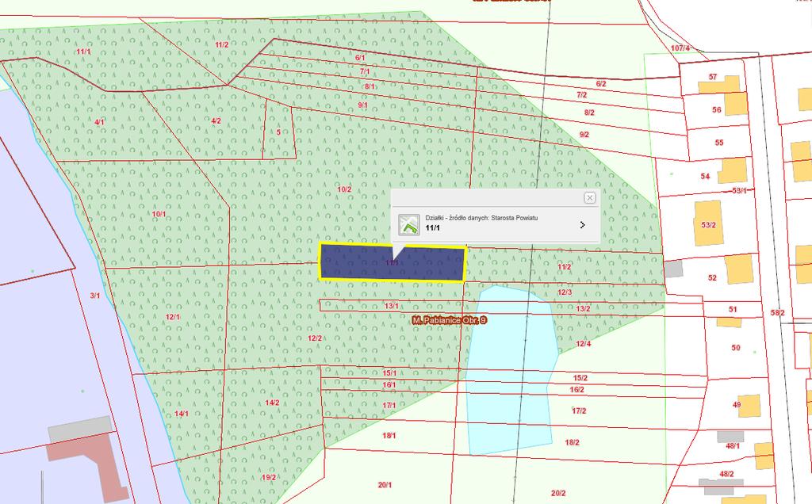Click parcel label 53/1
This screenshot has height=504, width=812.
coord(740,190)
